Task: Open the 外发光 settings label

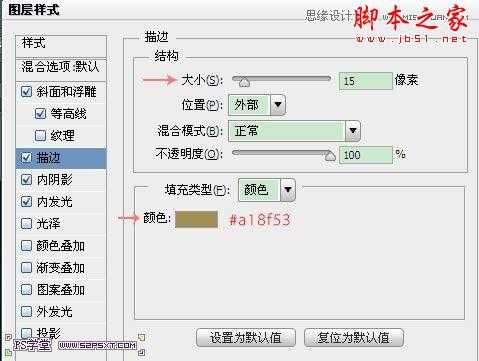Action: pyautogui.click(x=55, y=312)
